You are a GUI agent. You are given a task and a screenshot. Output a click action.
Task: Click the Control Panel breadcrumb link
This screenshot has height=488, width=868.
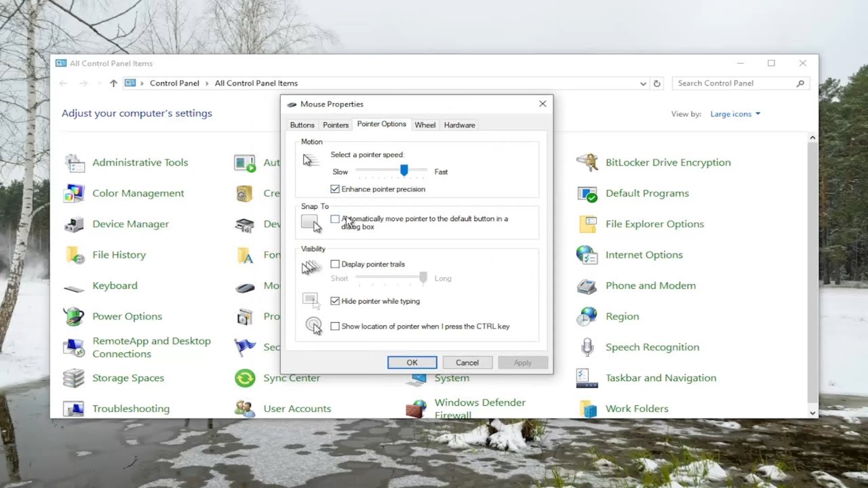(x=174, y=83)
